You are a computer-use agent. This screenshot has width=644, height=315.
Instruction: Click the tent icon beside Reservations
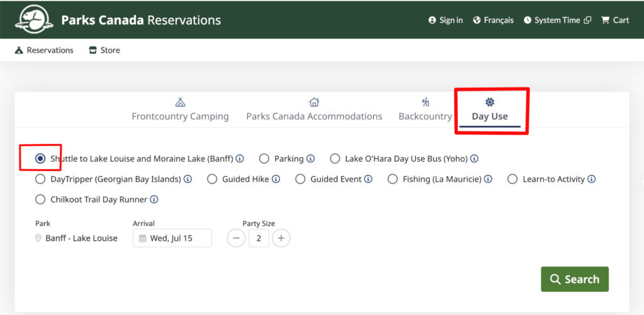[x=18, y=50]
